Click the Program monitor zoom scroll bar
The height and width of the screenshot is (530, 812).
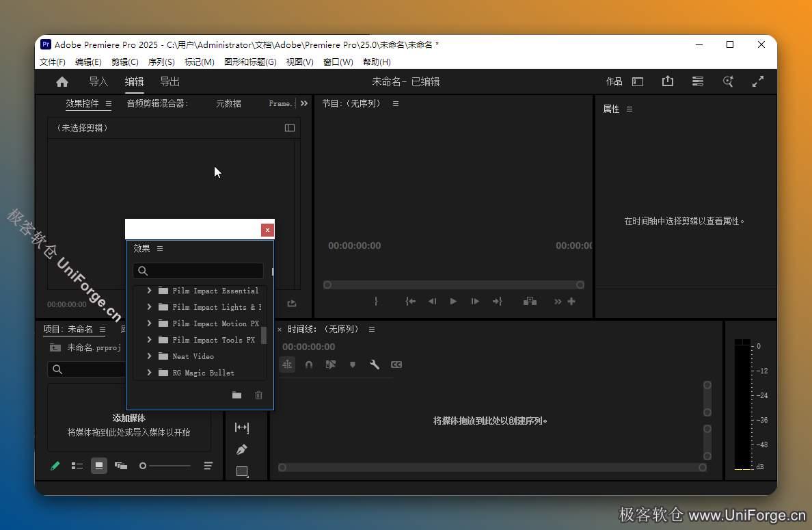(x=454, y=285)
